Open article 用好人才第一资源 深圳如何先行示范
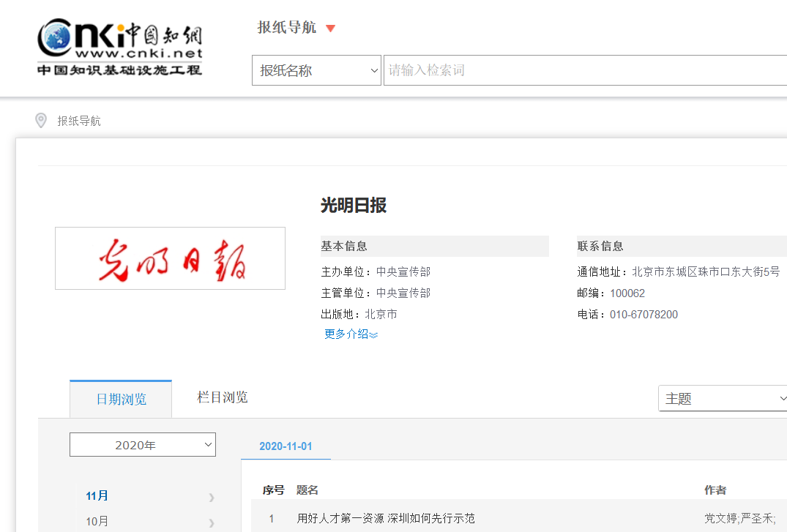Viewport: 787px width, 532px height. coord(386,518)
